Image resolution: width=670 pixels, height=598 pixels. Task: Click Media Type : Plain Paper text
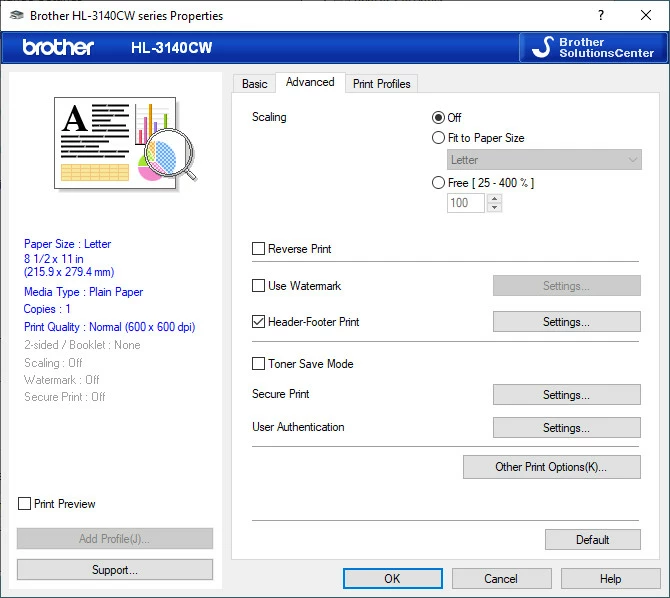(83, 292)
